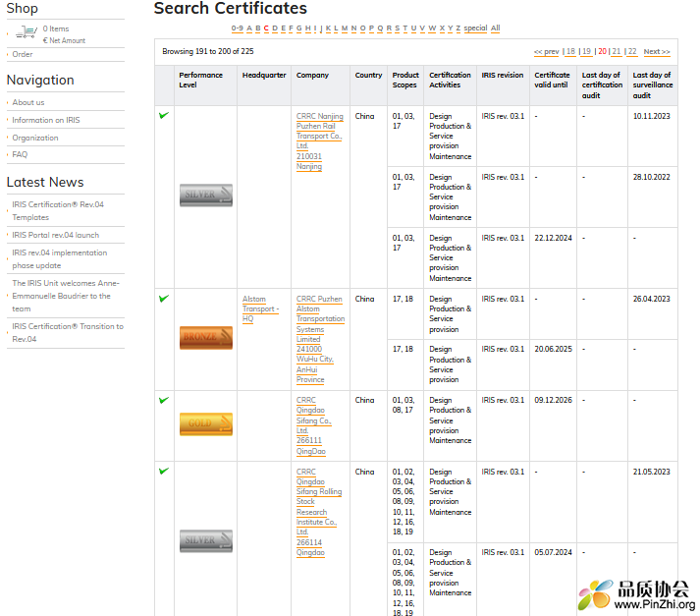The width and height of the screenshot is (700, 616).
Task: Click surveillance audit date 10.11.2023
Action: [651, 116]
